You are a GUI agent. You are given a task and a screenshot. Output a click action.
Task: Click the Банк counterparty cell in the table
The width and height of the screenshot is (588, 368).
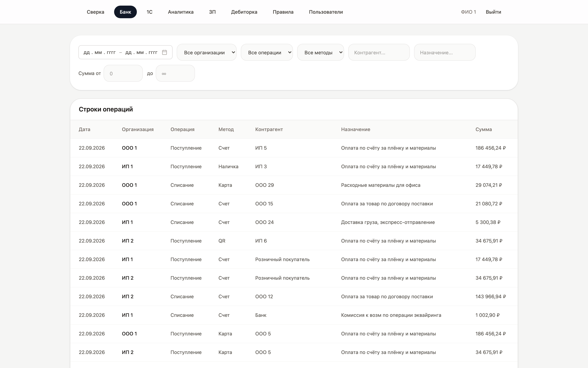(x=261, y=315)
